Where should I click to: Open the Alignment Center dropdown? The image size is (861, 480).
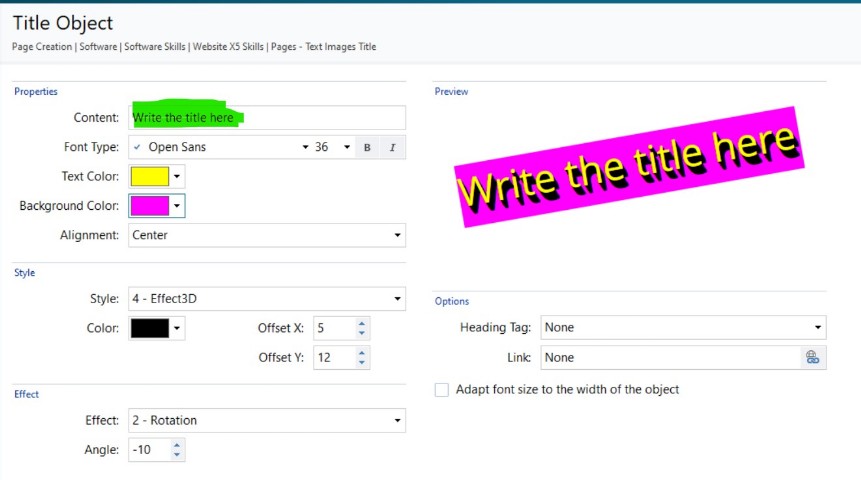[x=267, y=235]
